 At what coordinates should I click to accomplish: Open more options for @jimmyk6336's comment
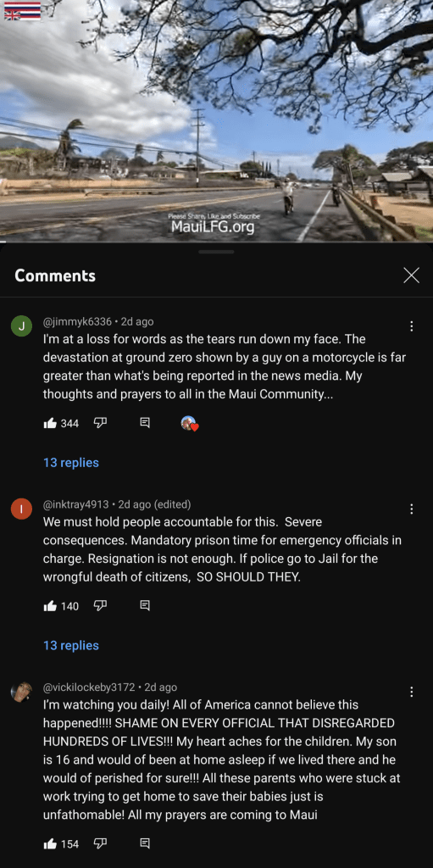coord(412,326)
